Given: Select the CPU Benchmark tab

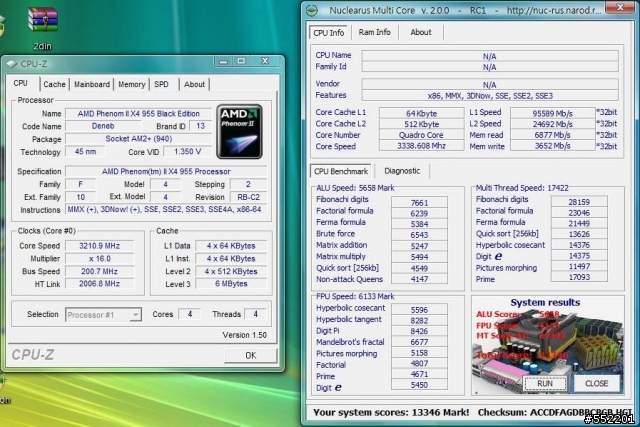Looking at the screenshot, I should (341, 171).
